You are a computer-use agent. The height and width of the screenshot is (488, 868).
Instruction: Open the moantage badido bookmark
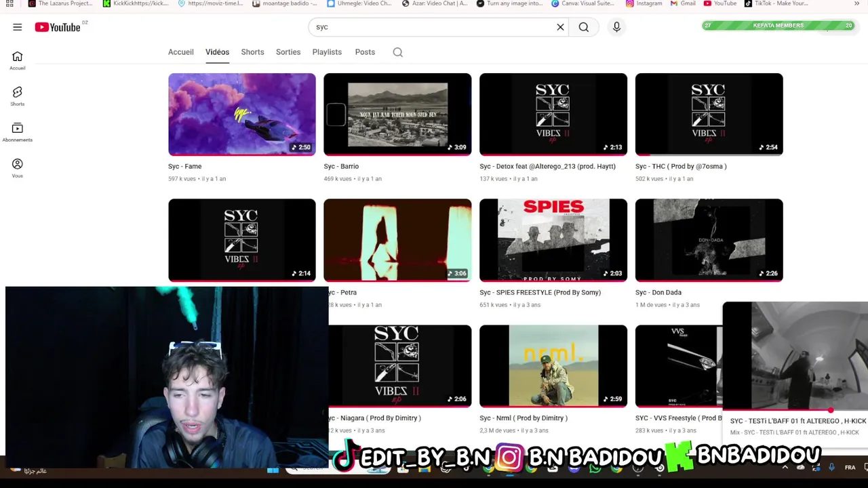[x=284, y=3]
